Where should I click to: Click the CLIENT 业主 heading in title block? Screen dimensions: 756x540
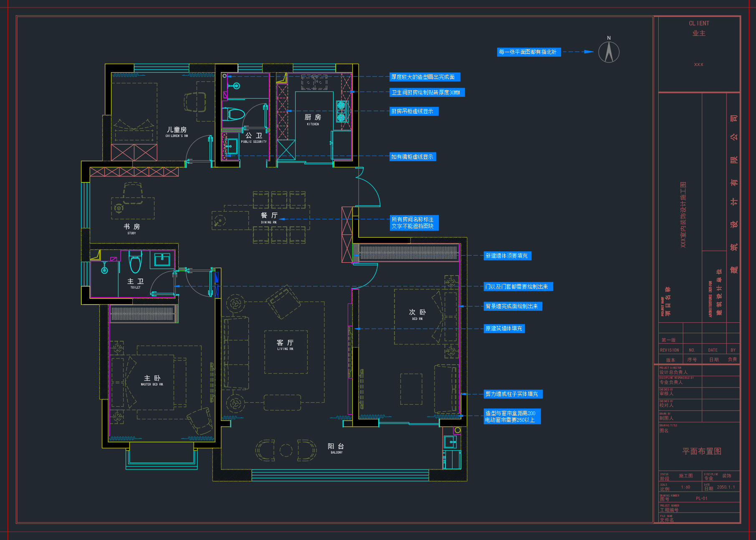pyautogui.click(x=699, y=28)
